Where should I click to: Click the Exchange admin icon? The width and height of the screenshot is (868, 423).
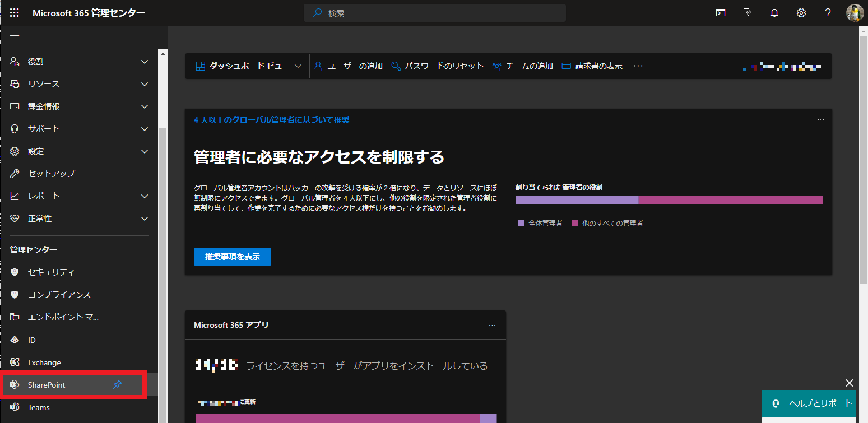pyautogui.click(x=15, y=362)
